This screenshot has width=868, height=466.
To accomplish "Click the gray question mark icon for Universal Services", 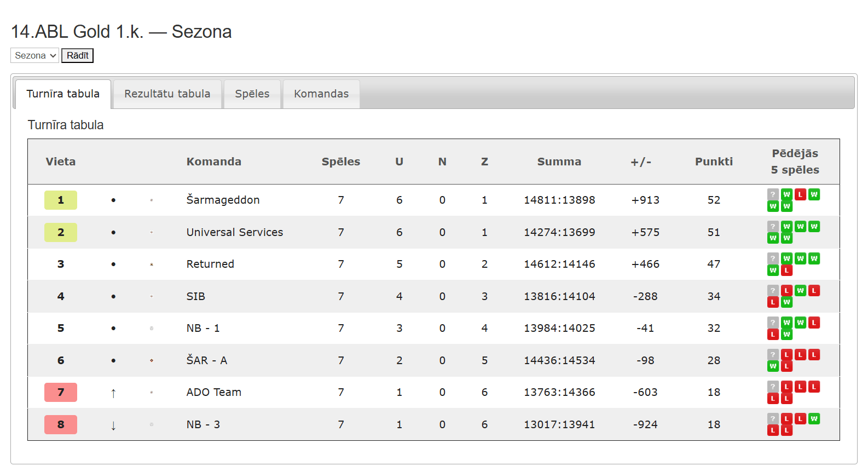I will click(x=773, y=227).
